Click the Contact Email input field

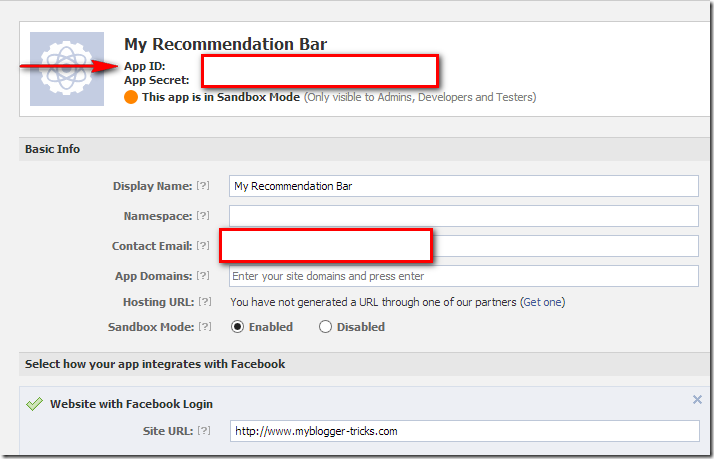pyautogui.click(x=565, y=246)
